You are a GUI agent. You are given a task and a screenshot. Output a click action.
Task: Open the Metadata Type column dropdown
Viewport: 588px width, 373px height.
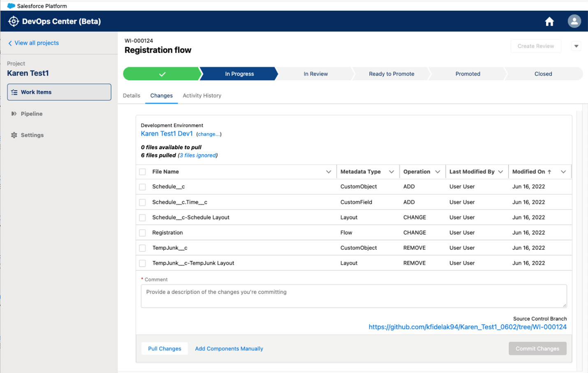[391, 172]
